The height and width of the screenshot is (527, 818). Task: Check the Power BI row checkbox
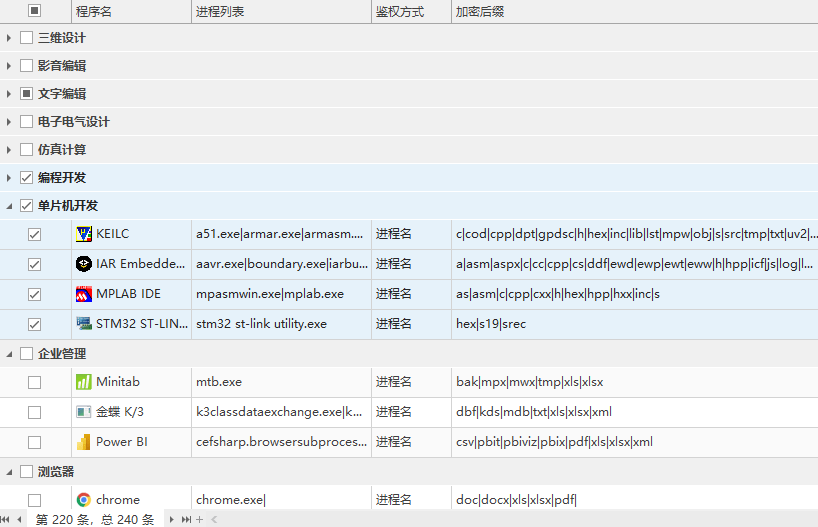(34, 442)
